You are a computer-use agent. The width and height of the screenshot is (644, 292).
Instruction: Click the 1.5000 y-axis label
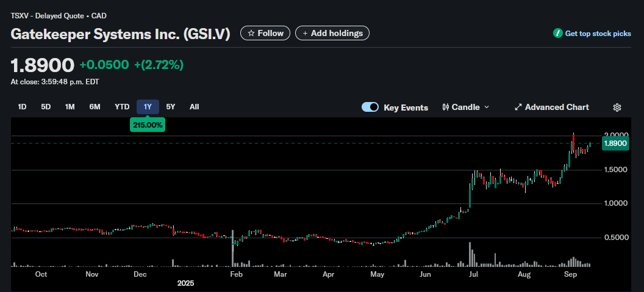coord(616,169)
